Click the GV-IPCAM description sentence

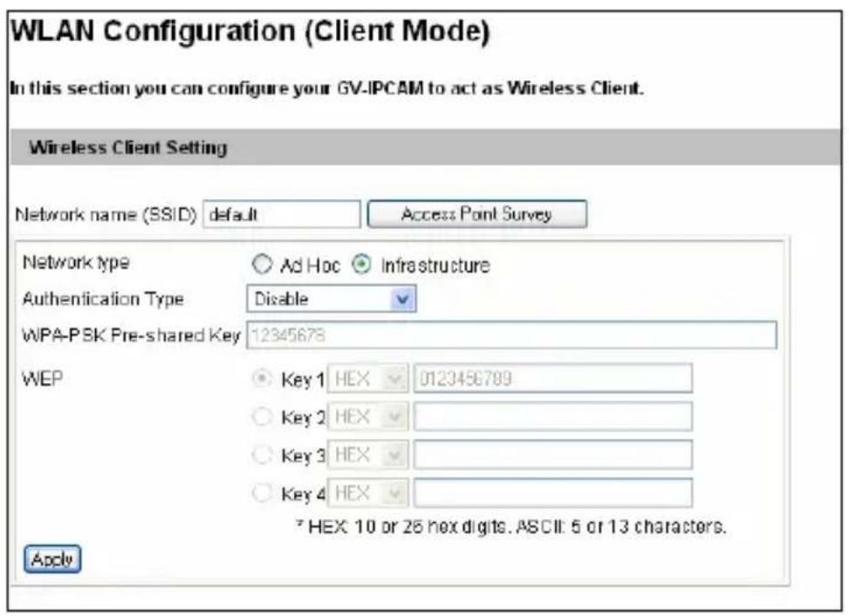(327, 88)
